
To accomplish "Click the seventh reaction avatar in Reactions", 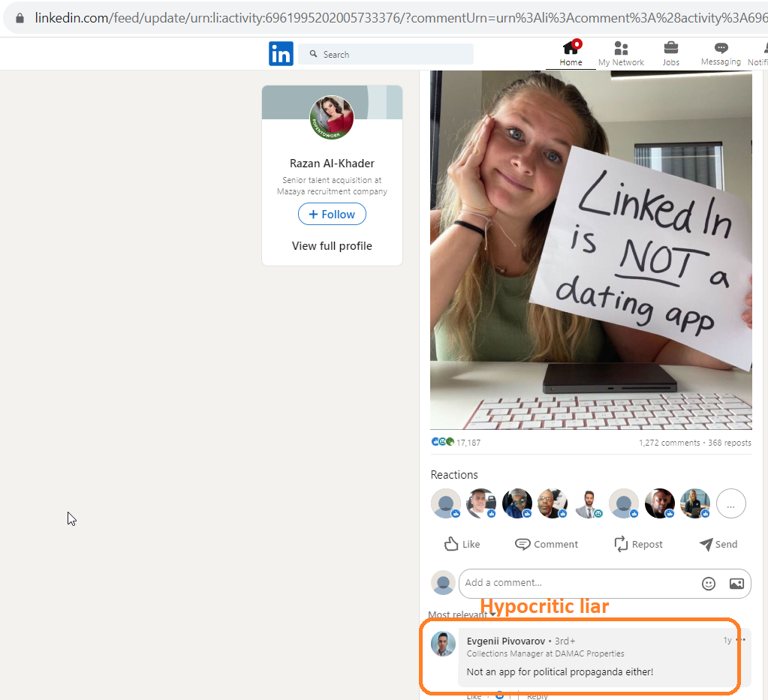I will tap(660, 503).
